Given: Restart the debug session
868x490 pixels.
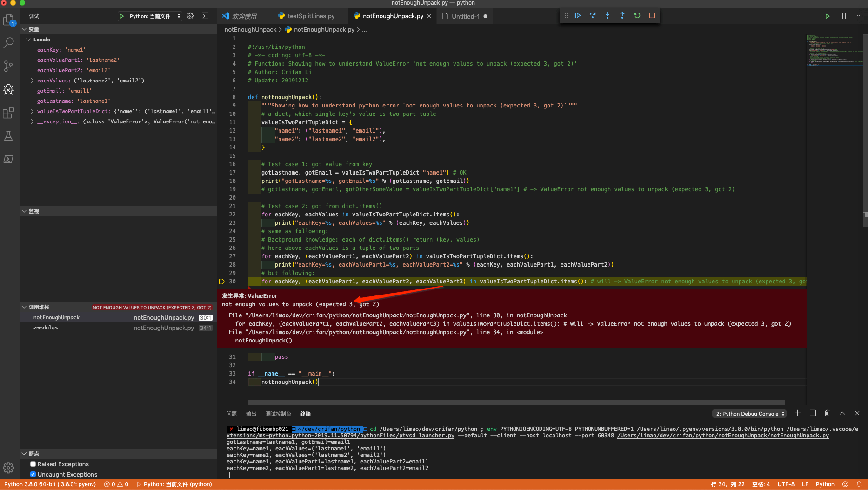Looking at the screenshot, I should pos(637,15).
